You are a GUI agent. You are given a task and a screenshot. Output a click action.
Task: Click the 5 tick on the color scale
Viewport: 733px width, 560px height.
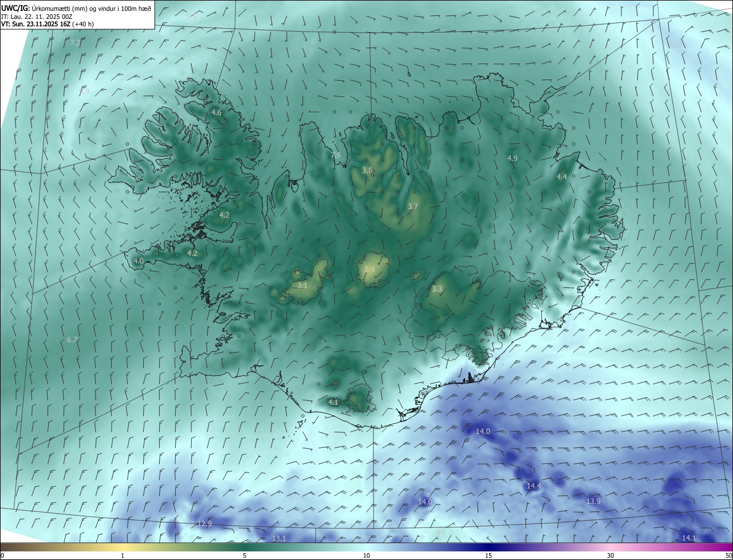245,555
